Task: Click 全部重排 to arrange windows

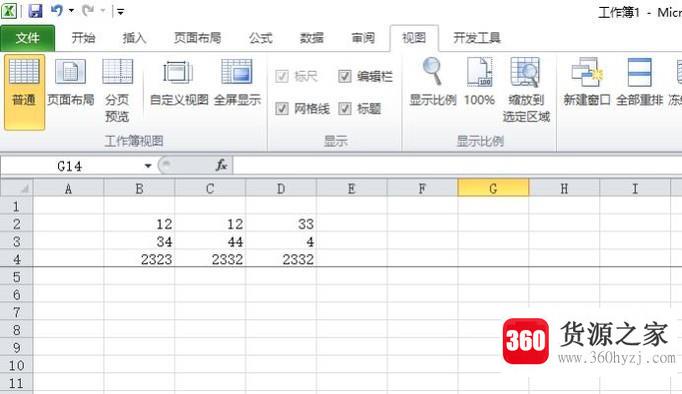Action: [x=639, y=82]
